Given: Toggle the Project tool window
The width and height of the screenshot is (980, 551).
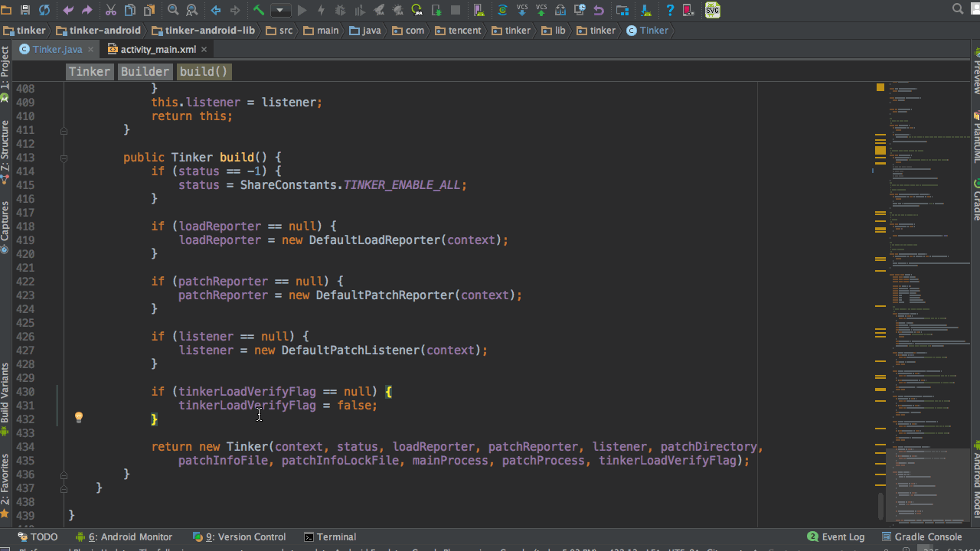Looking at the screenshot, I should (5, 67).
